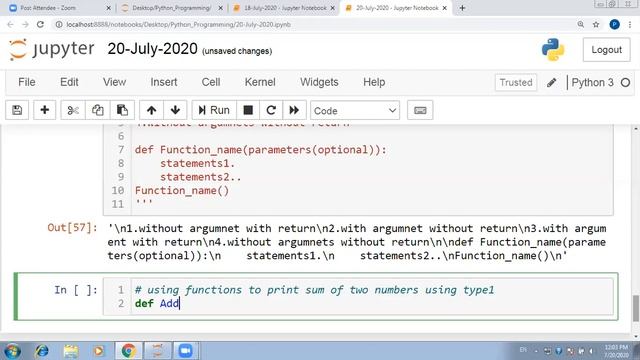Click the taskbar clock
Screen dimensions: 640x360
click(x=616, y=351)
